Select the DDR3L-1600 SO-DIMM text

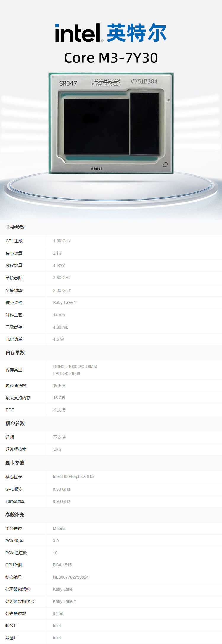tap(75, 366)
